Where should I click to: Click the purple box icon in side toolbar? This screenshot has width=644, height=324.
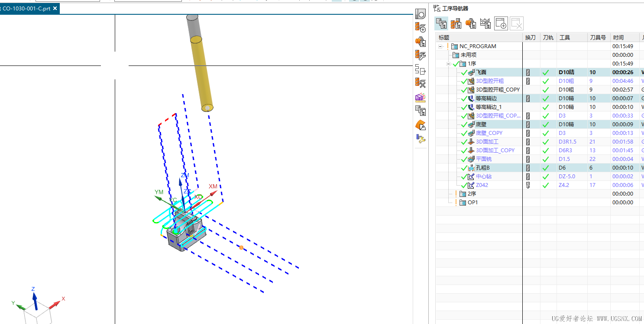(x=420, y=97)
